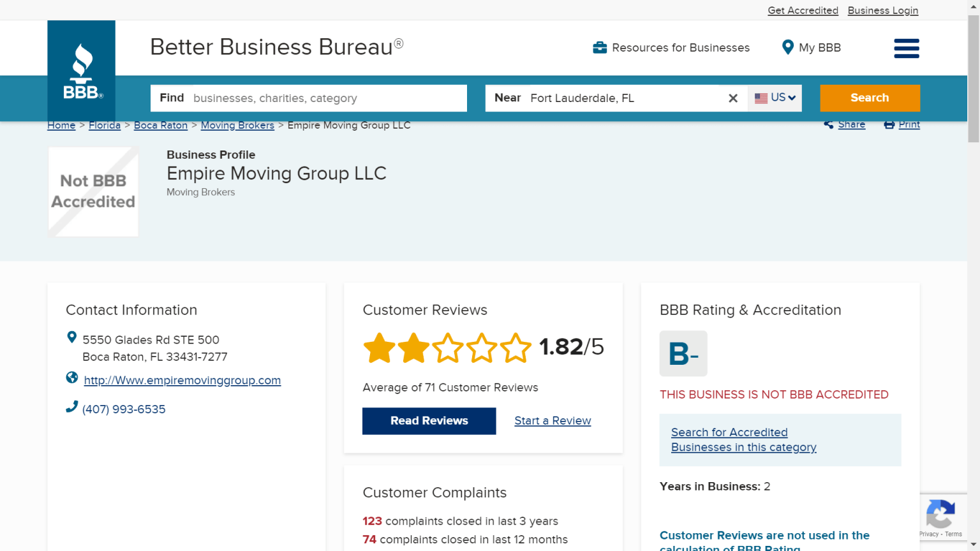Click the location pin in Contact Information
This screenshot has width=980, height=551.
pyautogui.click(x=71, y=337)
